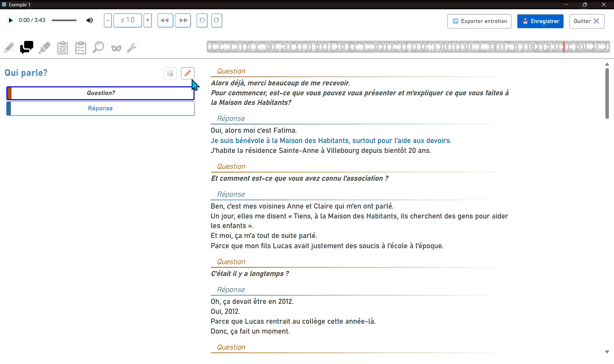Screen dimensions: 614x364
Task: Open the wrench settings tool
Action: [x=132, y=48]
